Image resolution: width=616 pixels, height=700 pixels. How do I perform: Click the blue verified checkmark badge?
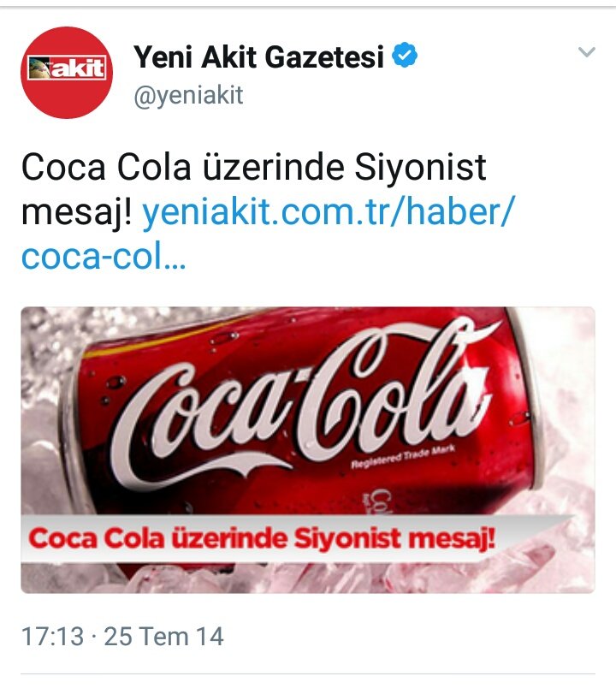pos(405,56)
